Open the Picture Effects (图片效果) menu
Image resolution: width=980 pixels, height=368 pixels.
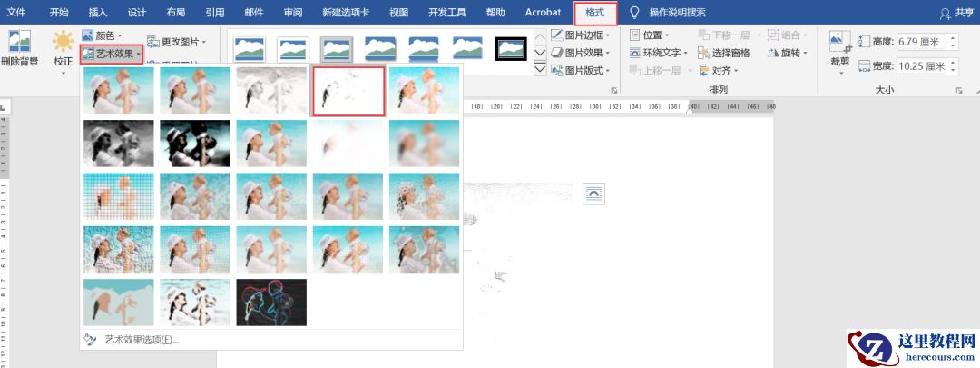pyautogui.click(x=581, y=53)
